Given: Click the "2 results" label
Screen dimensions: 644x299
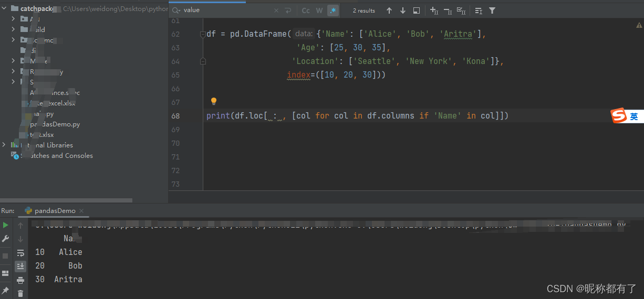Looking at the screenshot, I should [x=363, y=10].
